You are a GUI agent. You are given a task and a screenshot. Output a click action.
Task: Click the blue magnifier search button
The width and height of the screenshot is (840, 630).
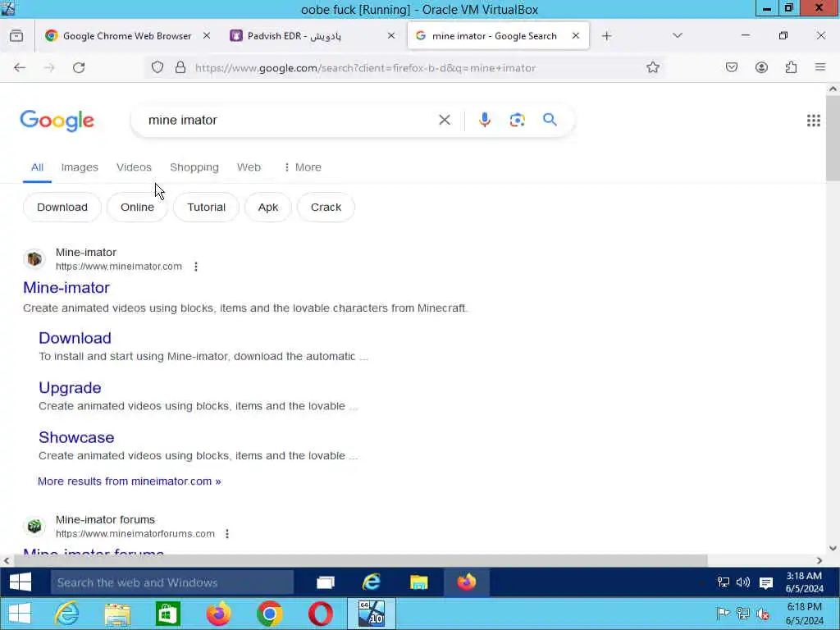click(550, 120)
